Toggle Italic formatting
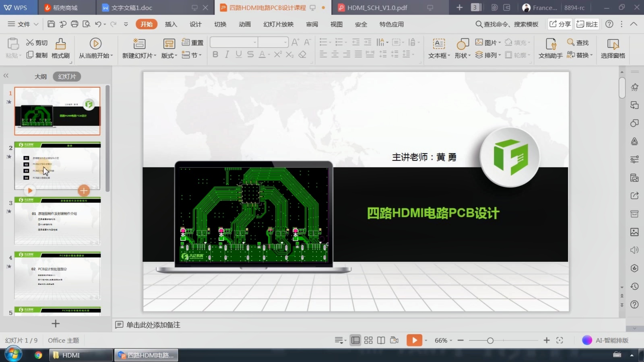 coord(227,54)
